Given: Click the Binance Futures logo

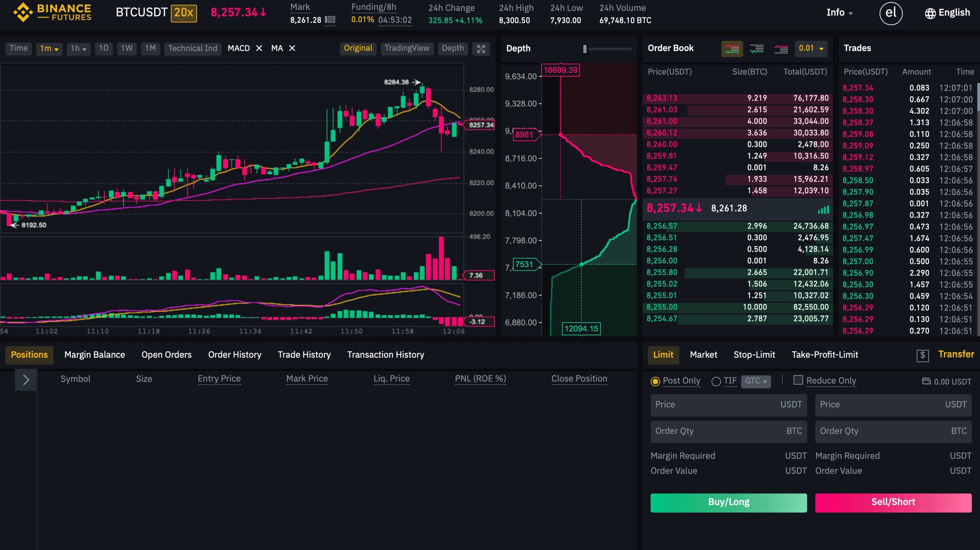Looking at the screenshot, I should pos(52,13).
